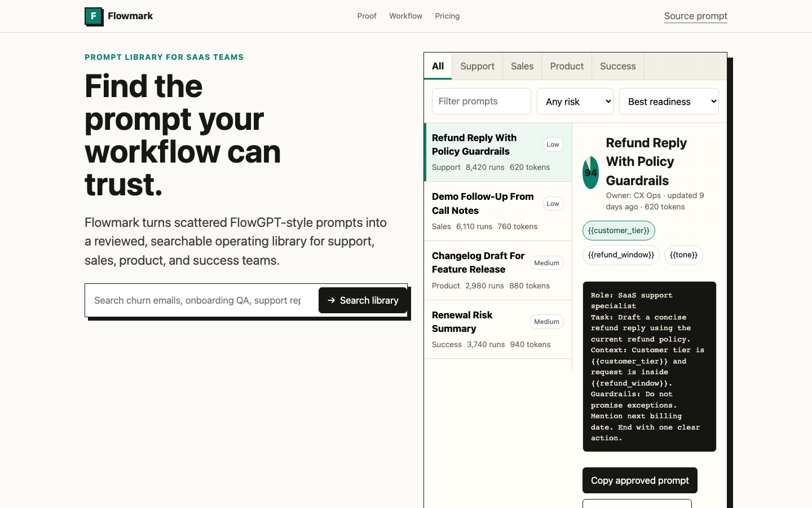The height and width of the screenshot is (508, 812).
Task: Select Demo Follow-Up From Call Notes row
Action: coord(498,211)
